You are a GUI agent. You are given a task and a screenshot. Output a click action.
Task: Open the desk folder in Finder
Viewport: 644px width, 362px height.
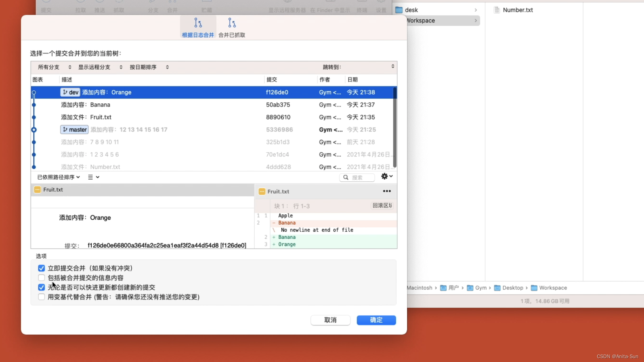pyautogui.click(x=436, y=10)
